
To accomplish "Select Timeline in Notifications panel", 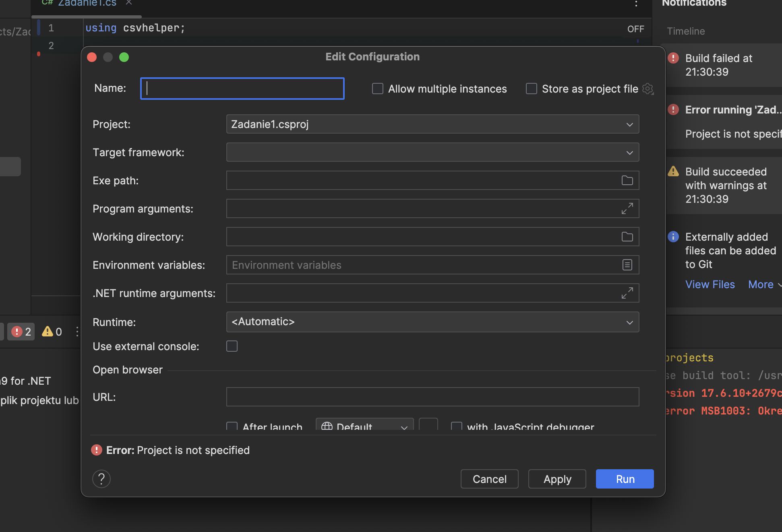I will (x=686, y=31).
